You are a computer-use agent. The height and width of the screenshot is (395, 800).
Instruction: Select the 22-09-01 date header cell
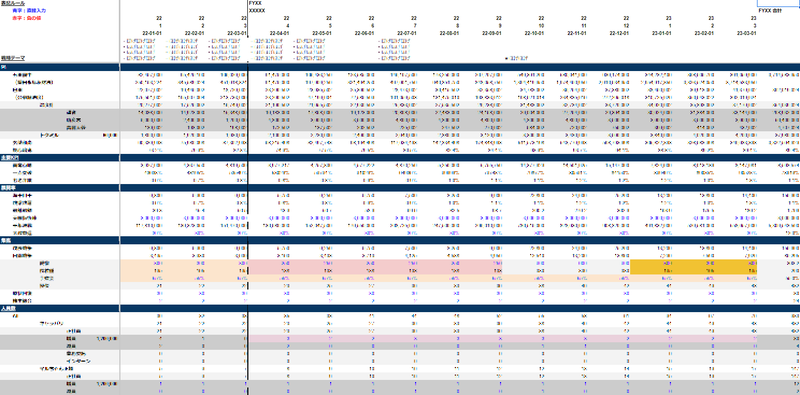tap(491, 33)
